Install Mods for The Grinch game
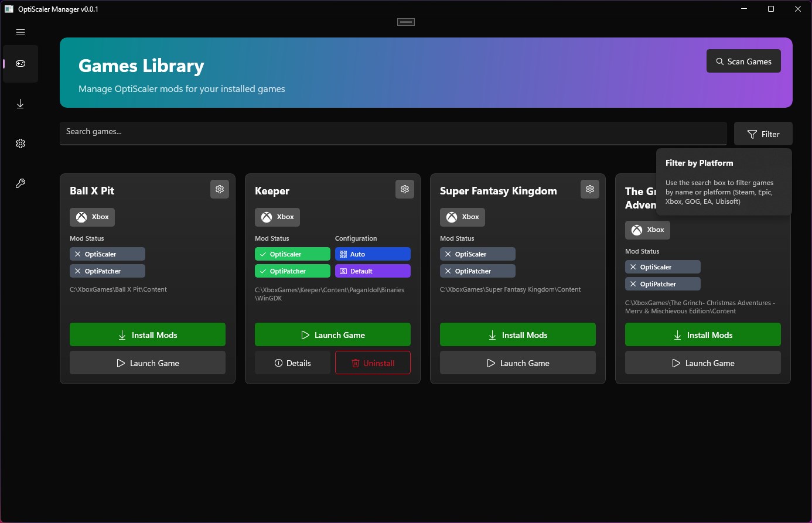The width and height of the screenshot is (812, 523). click(x=703, y=334)
